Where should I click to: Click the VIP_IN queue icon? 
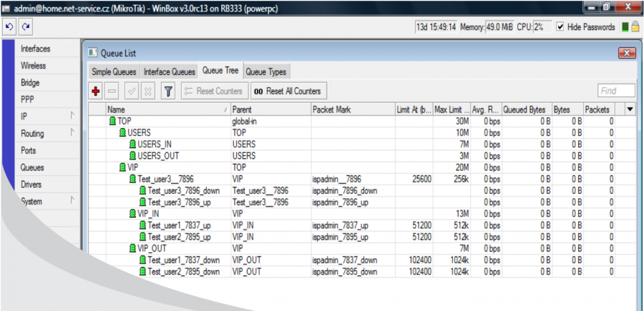pos(132,213)
